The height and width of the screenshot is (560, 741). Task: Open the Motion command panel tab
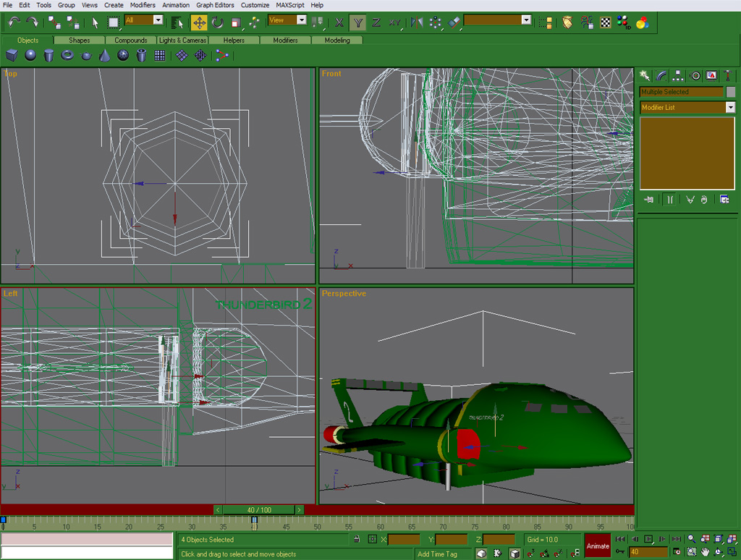[695, 76]
